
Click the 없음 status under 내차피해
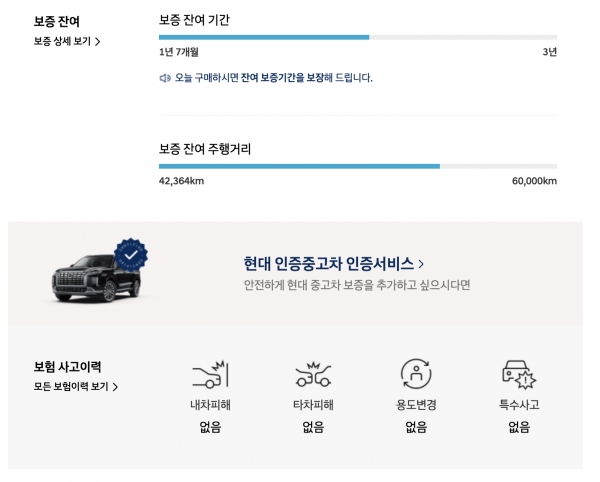[x=210, y=427]
